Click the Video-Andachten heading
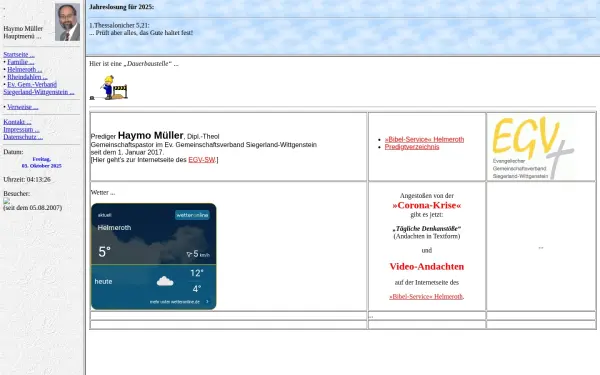The width and height of the screenshot is (600, 375). (427, 267)
